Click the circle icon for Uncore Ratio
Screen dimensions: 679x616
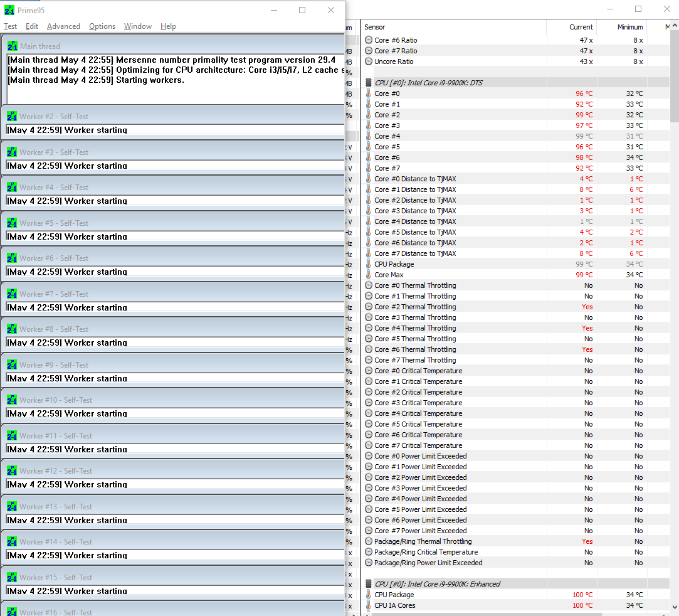tap(369, 61)
